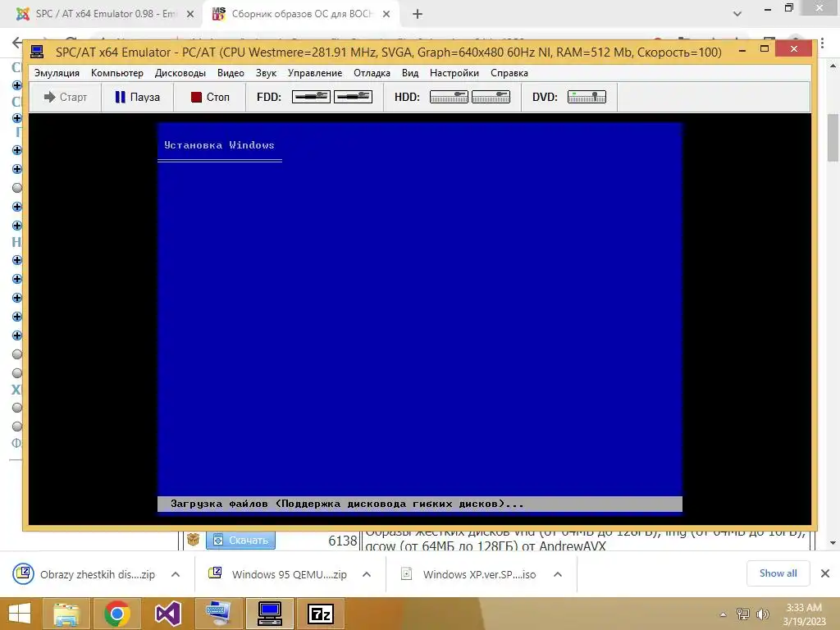Click the SPC/AT emulator taskbar icon

(269, 614)
